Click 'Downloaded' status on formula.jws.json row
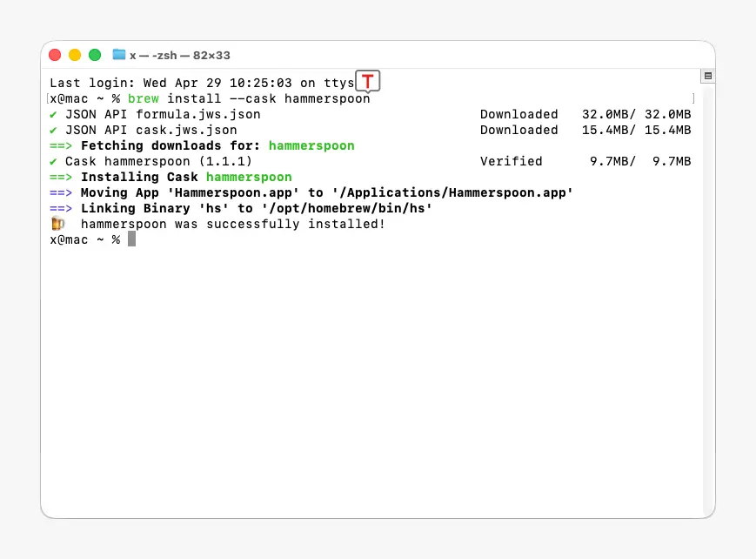 pos(518,114)
